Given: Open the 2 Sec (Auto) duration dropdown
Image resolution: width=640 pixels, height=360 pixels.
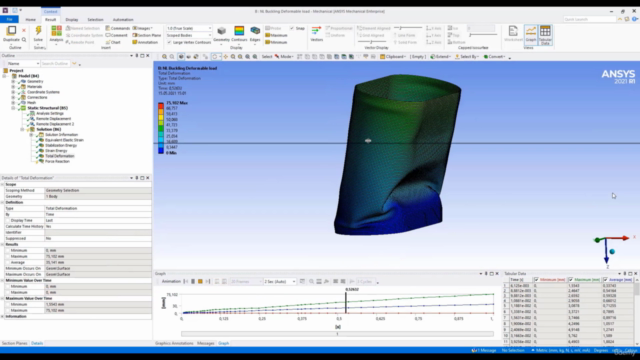Looking at the screenshot, I should pos(280,282).
